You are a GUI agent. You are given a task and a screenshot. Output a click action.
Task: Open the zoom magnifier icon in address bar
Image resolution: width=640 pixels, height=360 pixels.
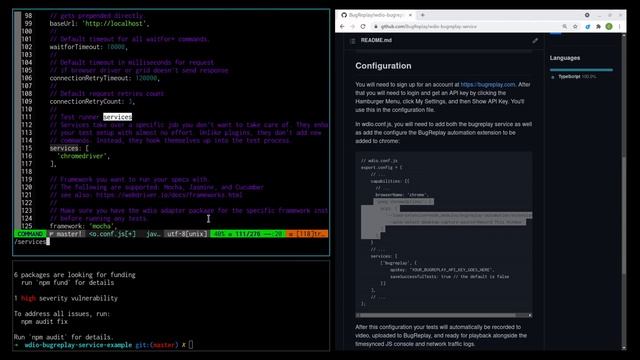click(564, 27)
